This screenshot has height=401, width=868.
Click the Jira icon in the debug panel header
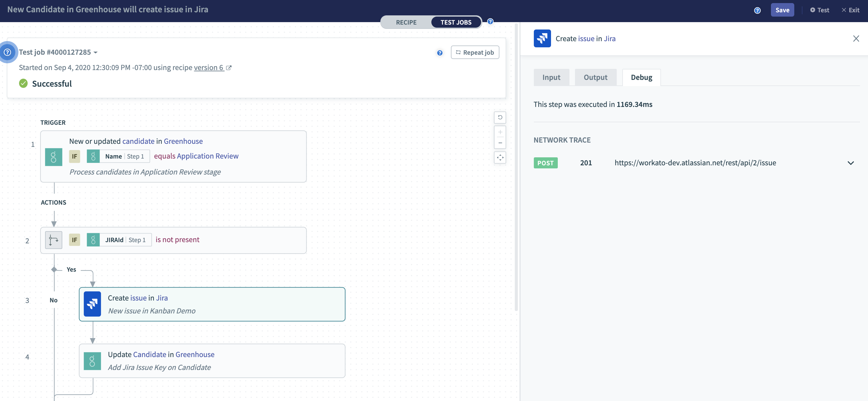point(542,38)
